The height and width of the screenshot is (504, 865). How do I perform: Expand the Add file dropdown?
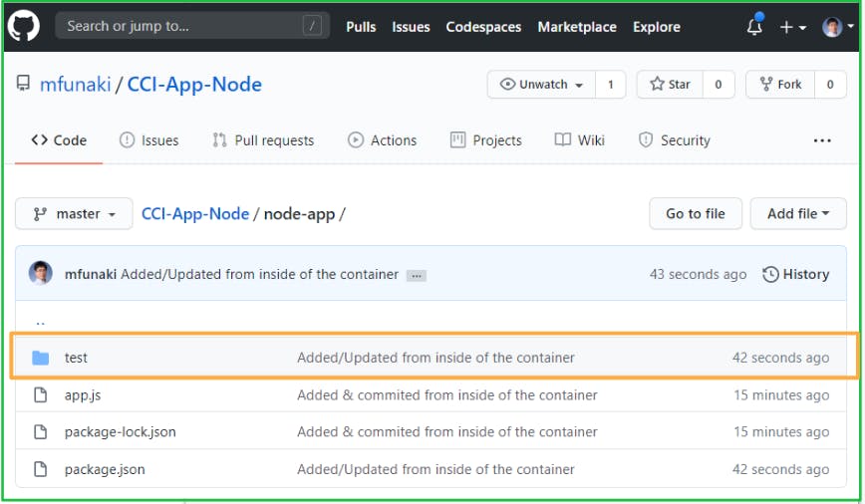tap(798, 213)
